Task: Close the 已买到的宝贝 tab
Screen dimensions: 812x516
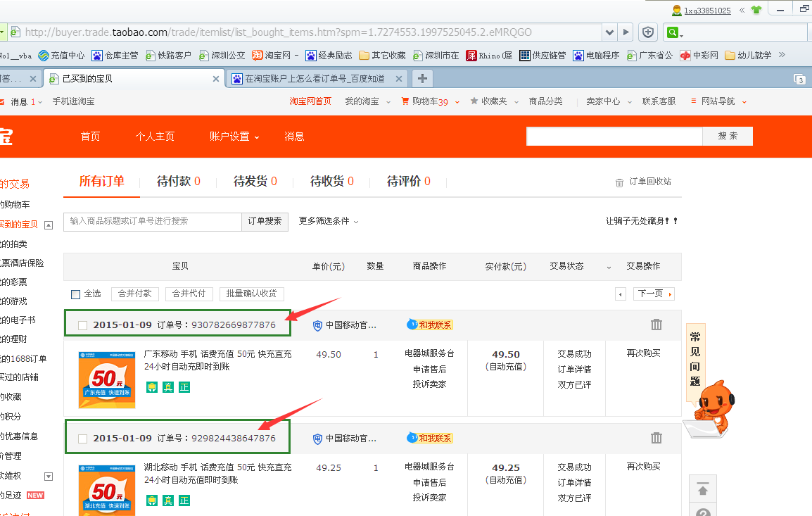Action: [216, 79]
